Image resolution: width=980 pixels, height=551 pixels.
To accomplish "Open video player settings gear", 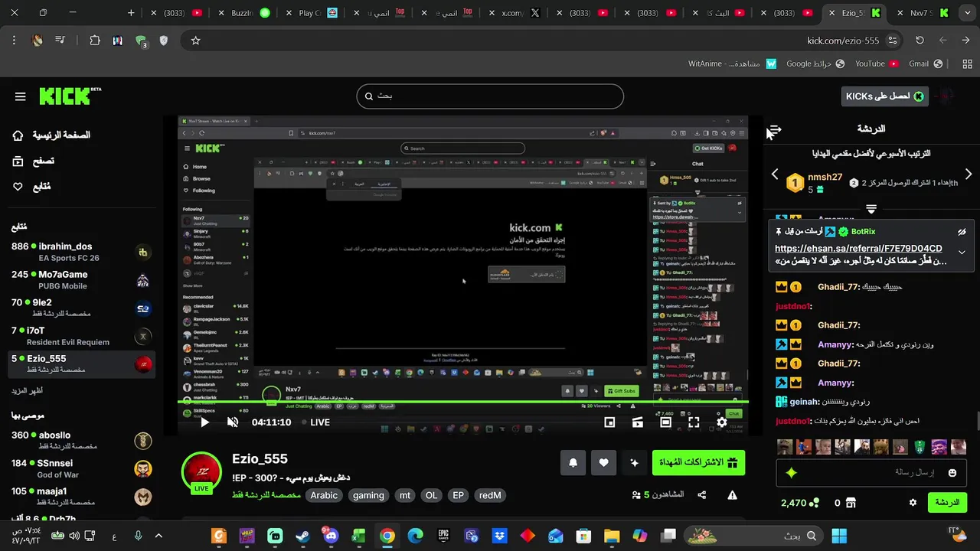I will tap(722, 422).
